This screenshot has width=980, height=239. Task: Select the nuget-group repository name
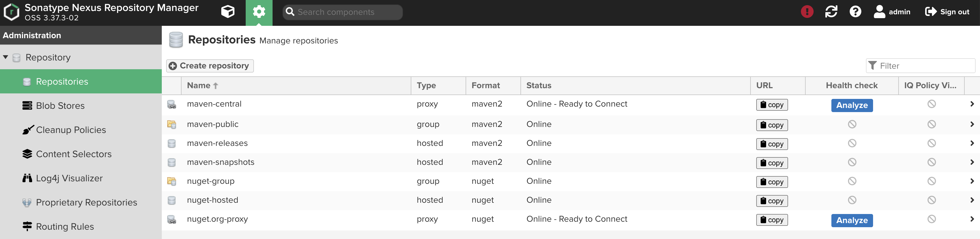click(x=211, y=181)
